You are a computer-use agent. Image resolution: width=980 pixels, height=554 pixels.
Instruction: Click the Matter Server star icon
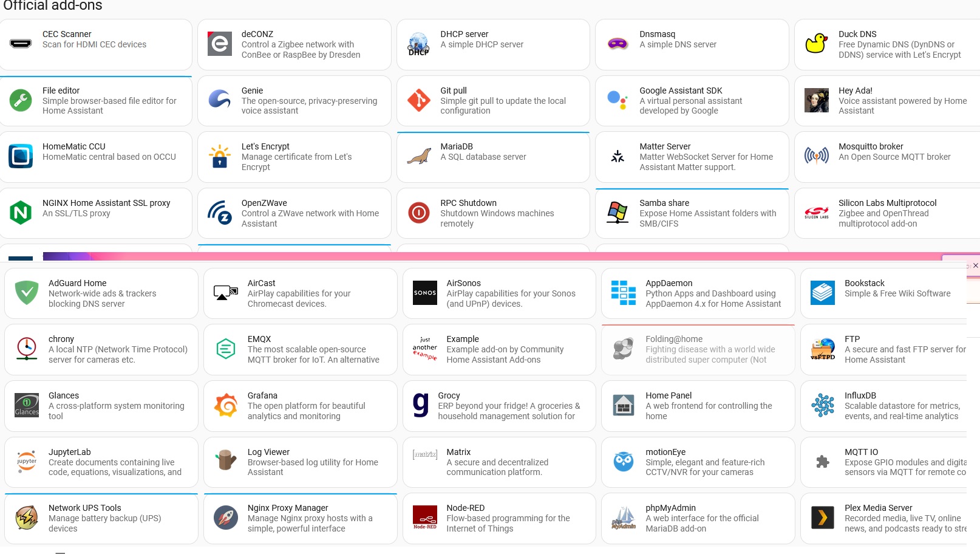click(x=618, y=157)
